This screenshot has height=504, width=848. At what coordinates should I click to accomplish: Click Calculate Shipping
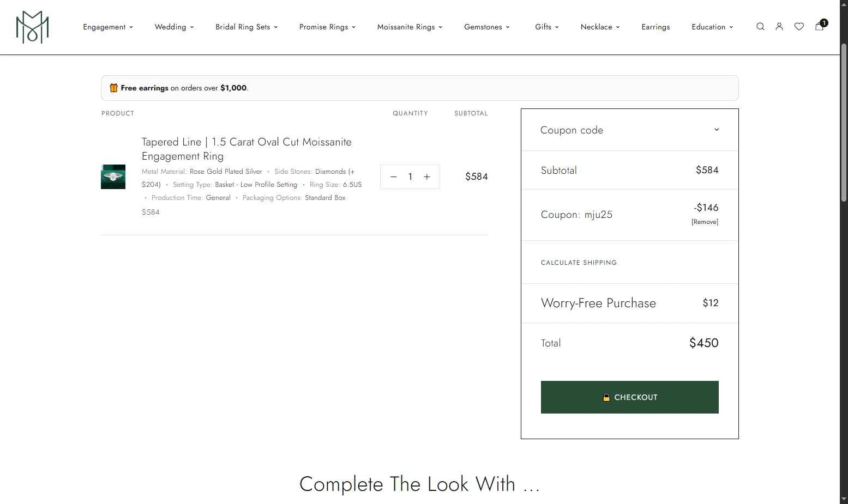[x=579, y=263]
